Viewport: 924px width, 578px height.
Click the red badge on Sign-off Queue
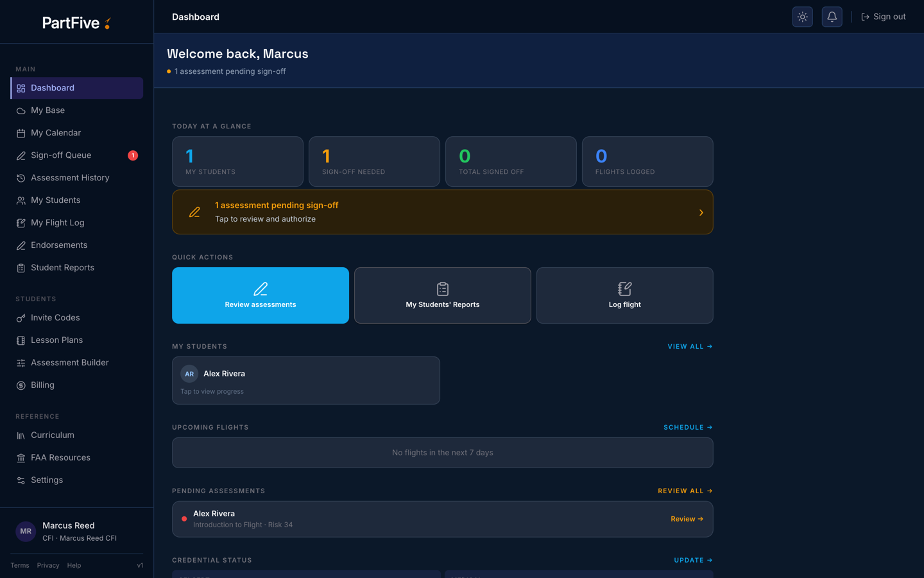pos(133,155)
